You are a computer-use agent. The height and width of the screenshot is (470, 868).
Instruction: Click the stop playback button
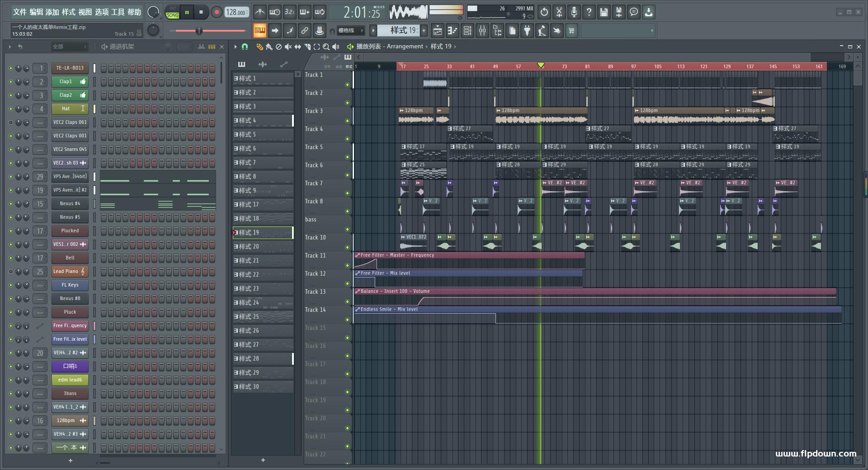(201, 12)
